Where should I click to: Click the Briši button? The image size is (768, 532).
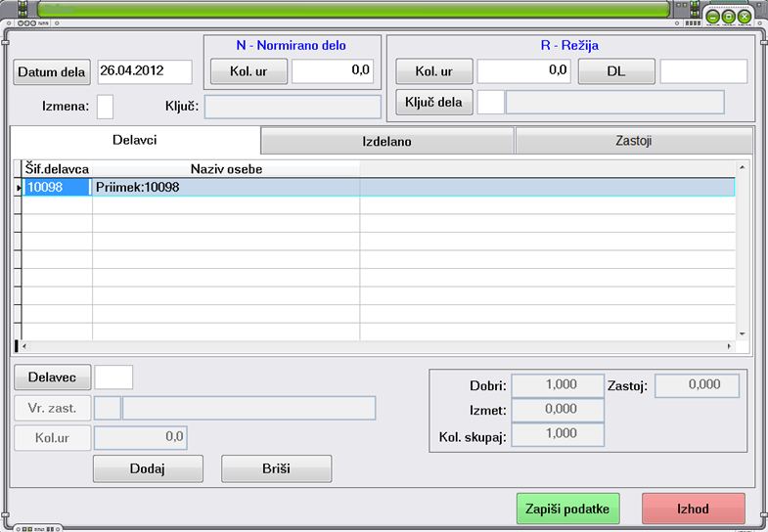click(276, 468)
